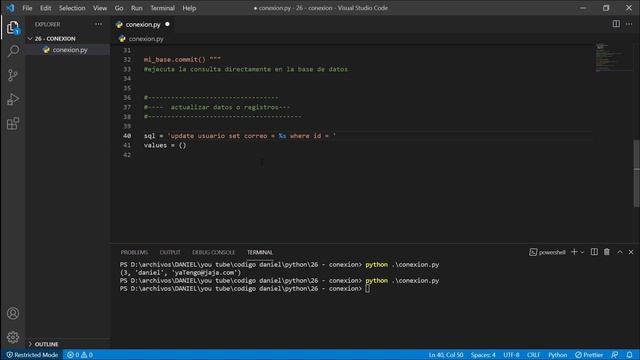Screen dimensions: 640x360
Task: Open the Search view icon
Action: click(x=13, y=51)
